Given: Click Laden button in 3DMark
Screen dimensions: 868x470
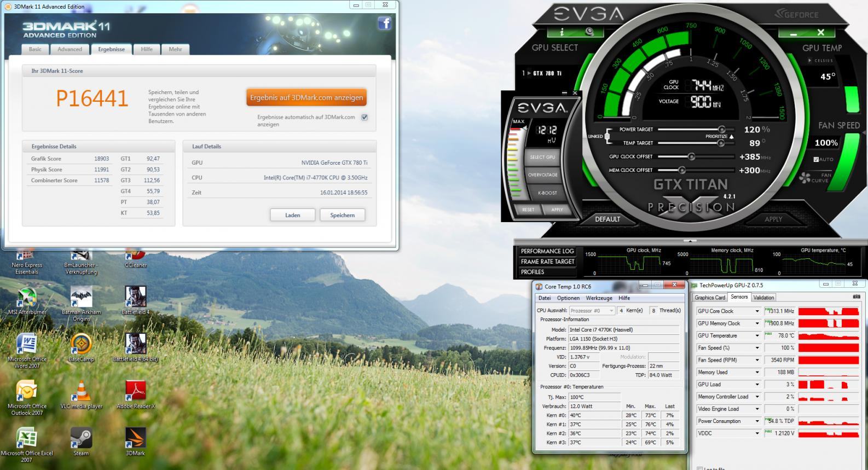Looking at the screenshot, I should tap(292, 215).
